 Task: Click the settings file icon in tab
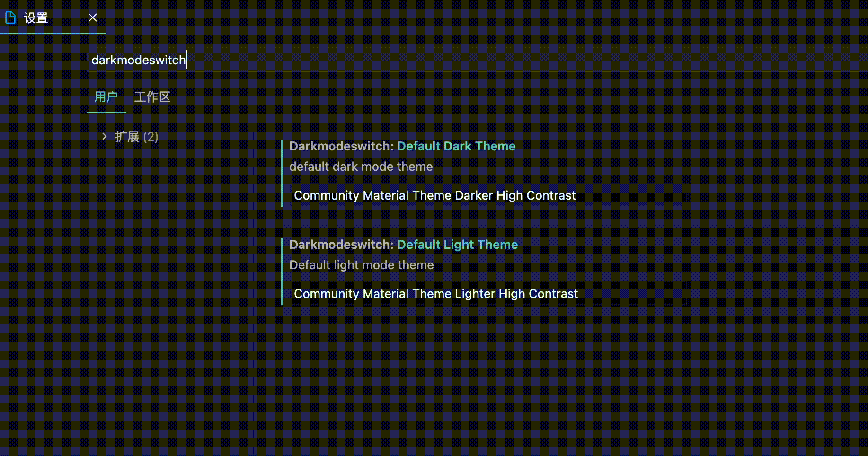point(10,18)
